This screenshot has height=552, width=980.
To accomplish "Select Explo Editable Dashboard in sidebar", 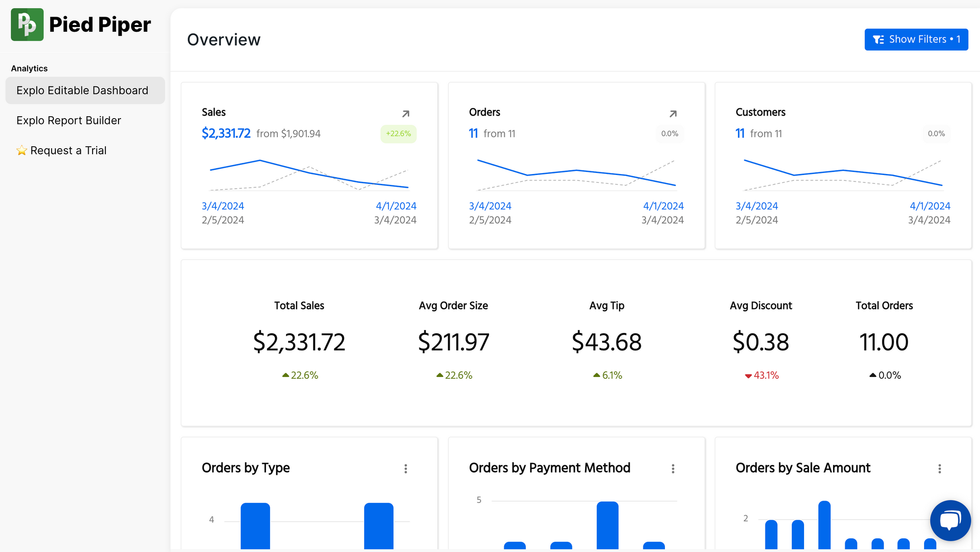I will tap(82, 91).
